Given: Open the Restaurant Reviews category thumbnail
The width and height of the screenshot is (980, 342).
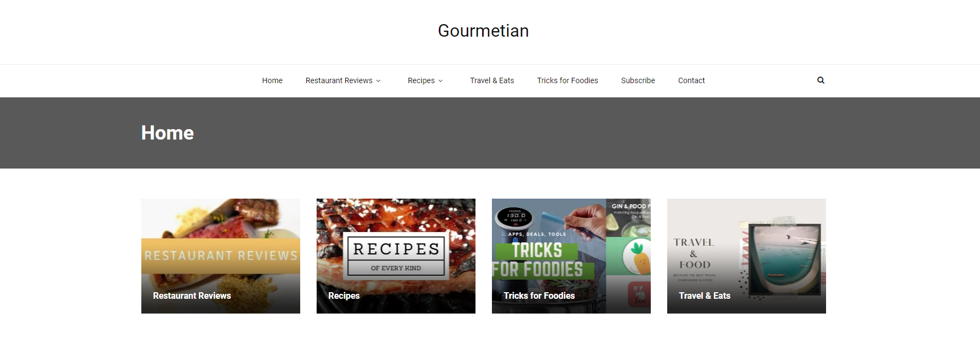Looking at the screenshot, I should point(221,256).
